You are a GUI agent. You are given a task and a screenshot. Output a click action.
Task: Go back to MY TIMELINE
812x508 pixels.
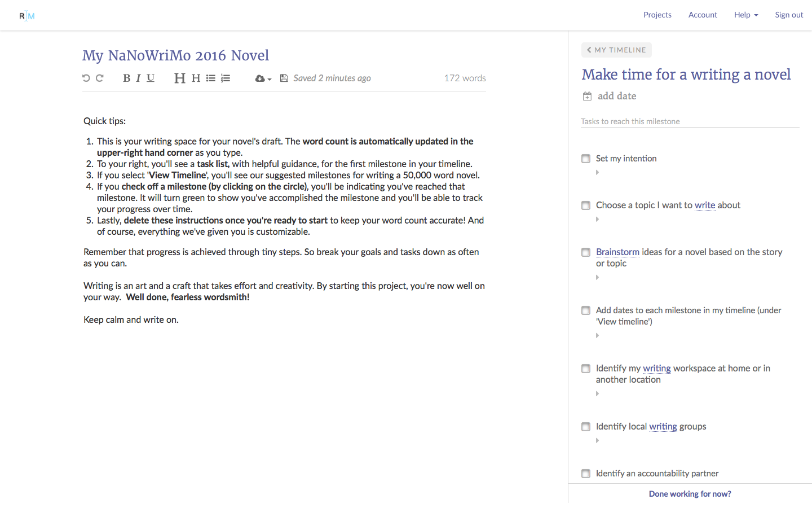pos(616,50)
